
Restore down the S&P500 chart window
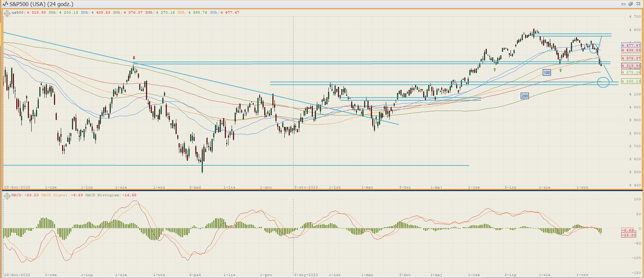(x=631, y=4)
